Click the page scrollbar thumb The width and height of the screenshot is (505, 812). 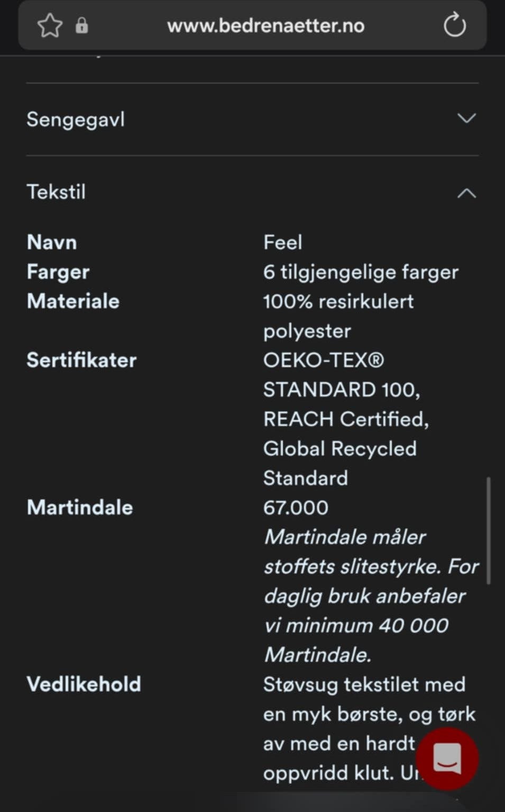coord(489,531)
